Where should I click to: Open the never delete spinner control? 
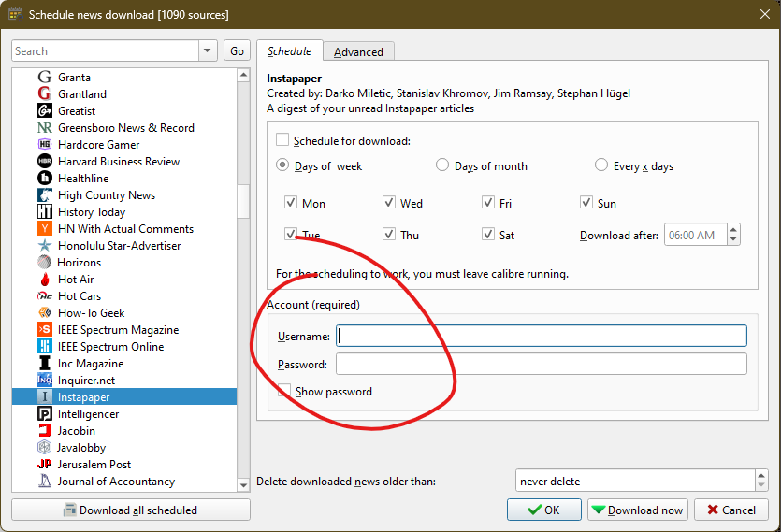click(761, 482)
